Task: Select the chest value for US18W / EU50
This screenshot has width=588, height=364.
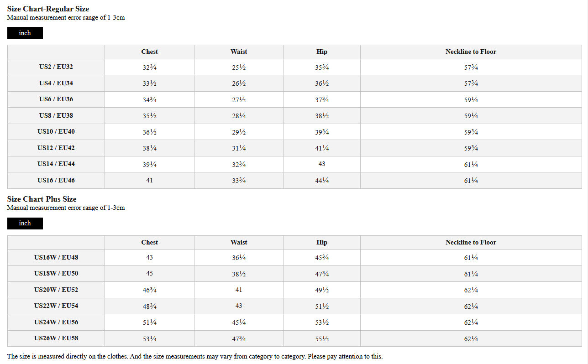Action: (149, 274)
